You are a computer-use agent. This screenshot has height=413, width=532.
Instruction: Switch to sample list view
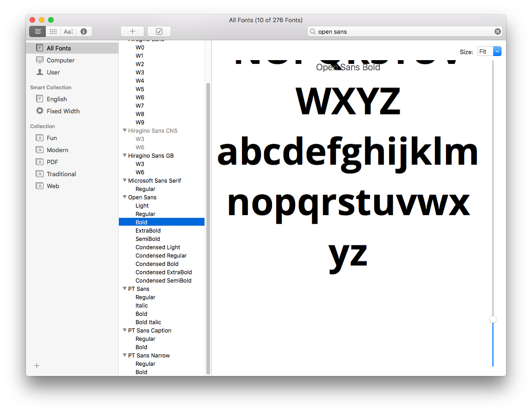[x=37, y=31]
